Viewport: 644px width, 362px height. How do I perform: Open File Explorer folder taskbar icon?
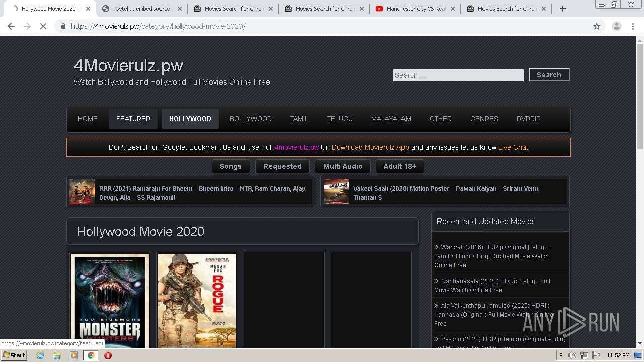pos(57,355)
